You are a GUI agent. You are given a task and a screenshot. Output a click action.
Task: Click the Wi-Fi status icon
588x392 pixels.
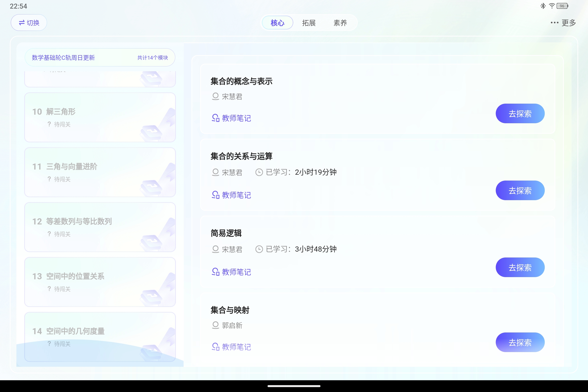pyautogui.click(x=552, y=6)
